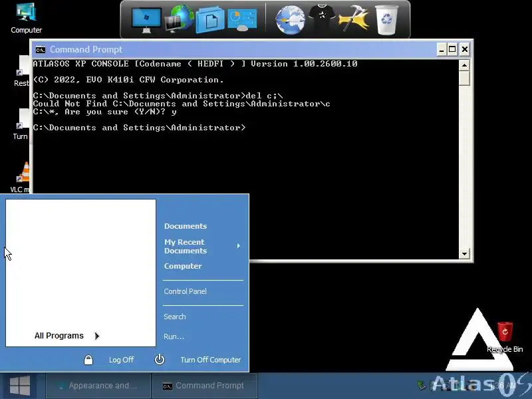Open the Rest shortcut on the desktop
Viewport: 532px width, 399px height.
22,71
